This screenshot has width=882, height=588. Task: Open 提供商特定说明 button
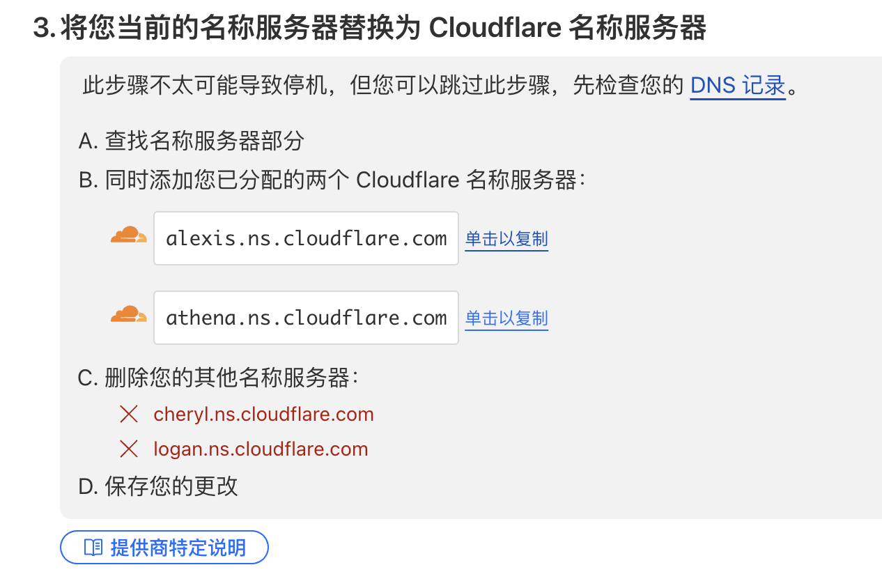pyautogui.click(x=164, y=548)
